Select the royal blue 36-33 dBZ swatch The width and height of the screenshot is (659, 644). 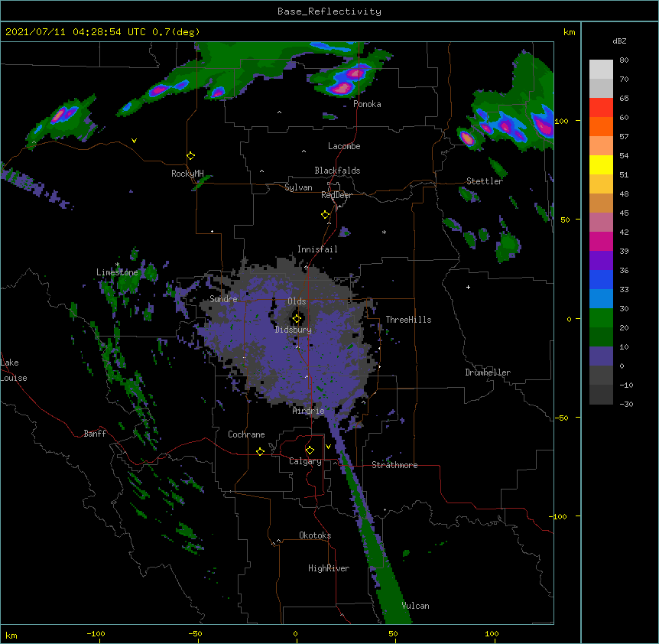pos(601,279)
